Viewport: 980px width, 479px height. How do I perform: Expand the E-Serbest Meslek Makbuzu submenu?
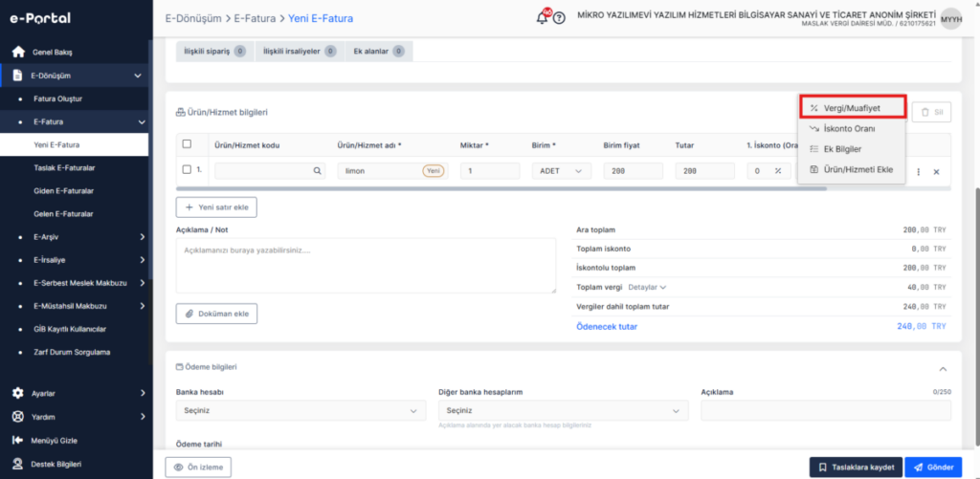[143, 283]
